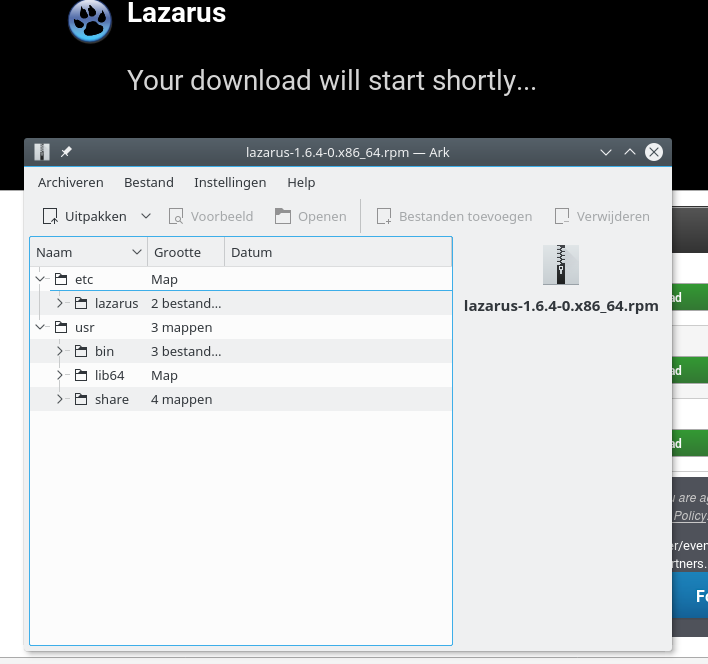Select the share folder icon
Screen dimensions: 708x664
81,399
